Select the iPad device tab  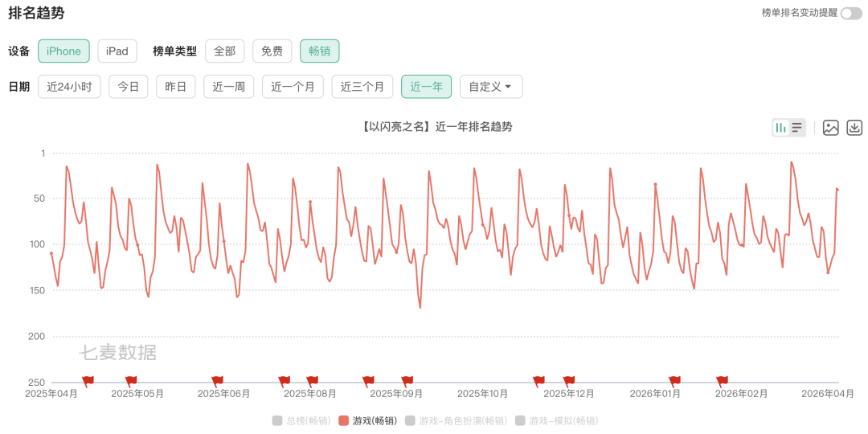click(117, 51)
